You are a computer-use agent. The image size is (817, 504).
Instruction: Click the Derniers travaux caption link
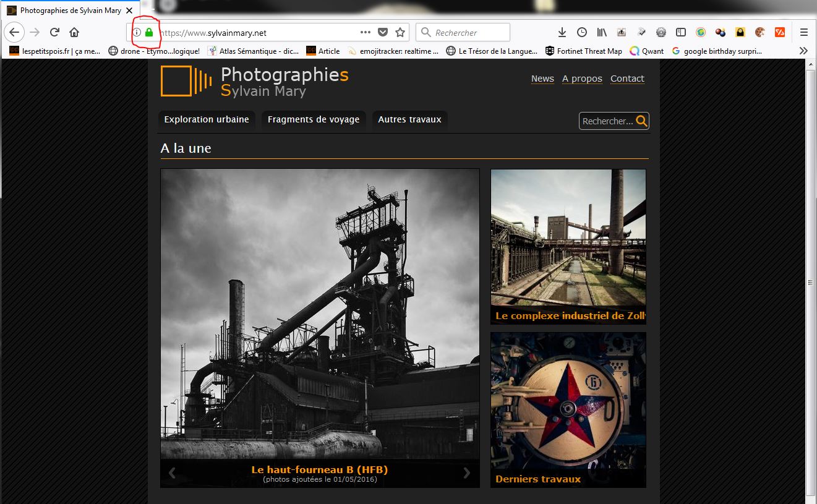(x=538, y=479)
